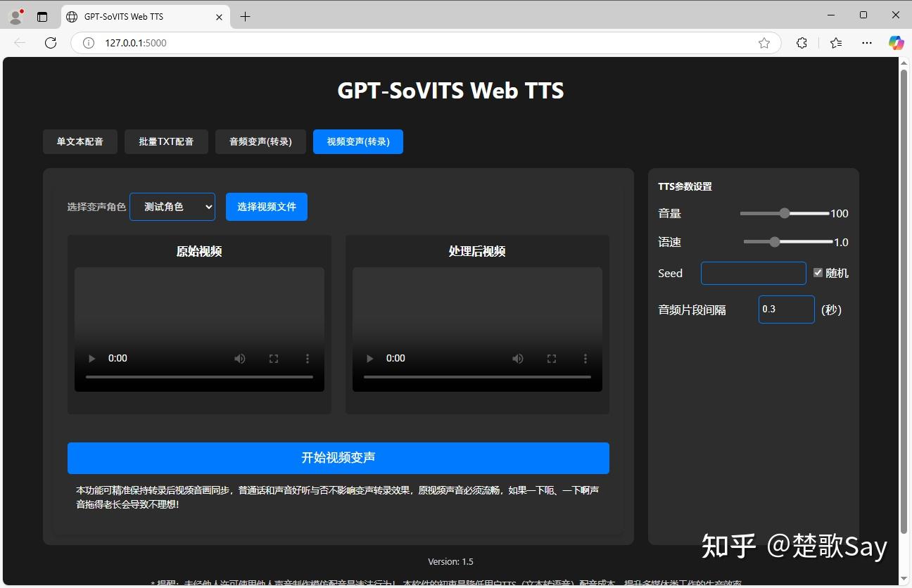The width and height of the screenshot is (912, 588).
Task: Click the Seed input field
Action: pyautogui.click(x=753, y=273)
